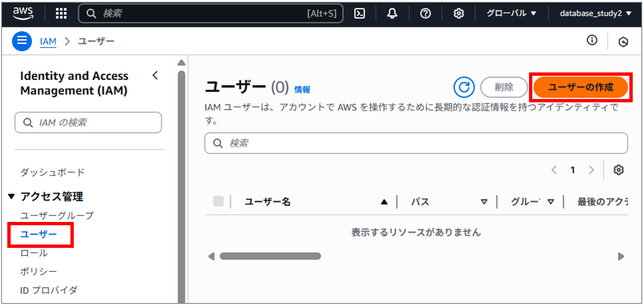Select the all-users header checkbox

(x=219, y=201)
